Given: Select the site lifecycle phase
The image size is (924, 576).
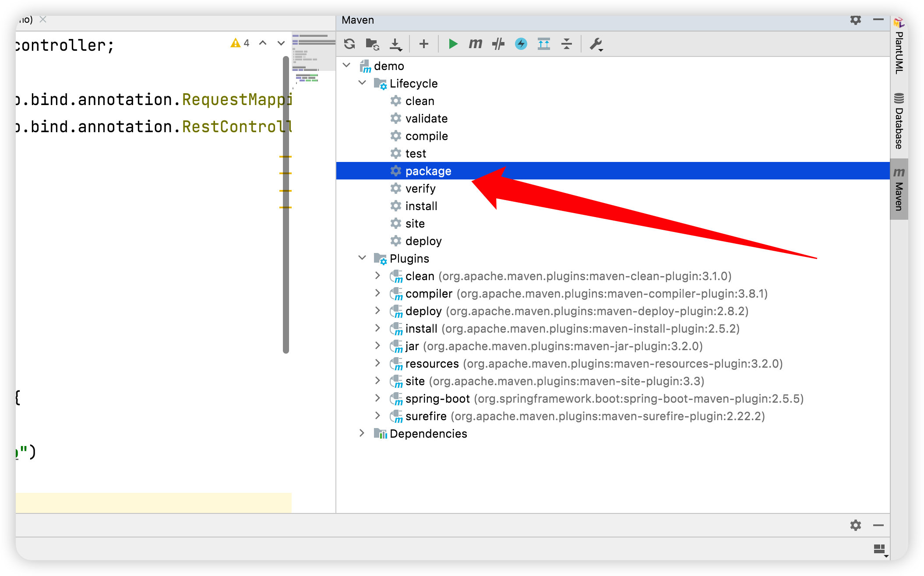Looking at the screenshot, I should [x=415, y=224].
